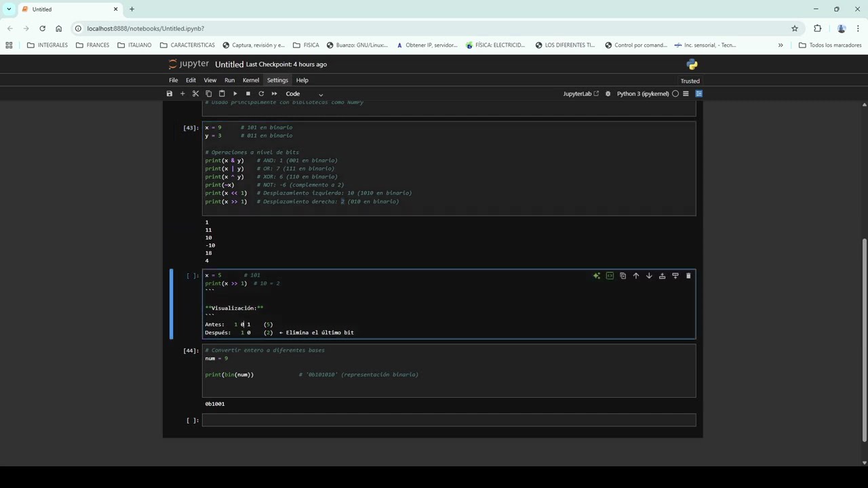
Task: Restart kernel and run all cells
Action: (274, 94)
